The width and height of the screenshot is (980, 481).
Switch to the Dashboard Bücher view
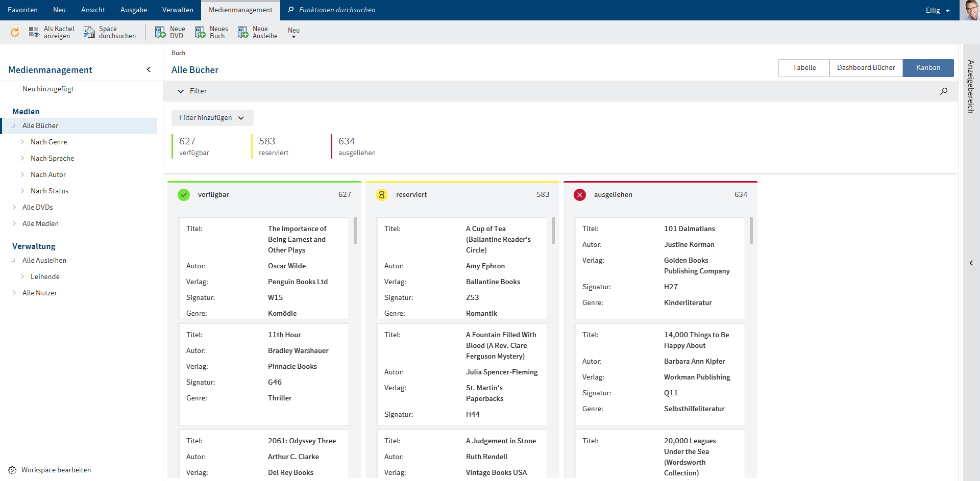(865, 67)
